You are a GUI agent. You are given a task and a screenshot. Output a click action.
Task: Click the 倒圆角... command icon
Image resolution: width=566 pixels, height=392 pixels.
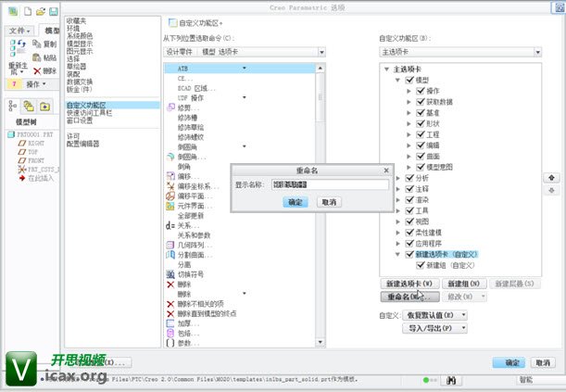[x=170, y=157]
